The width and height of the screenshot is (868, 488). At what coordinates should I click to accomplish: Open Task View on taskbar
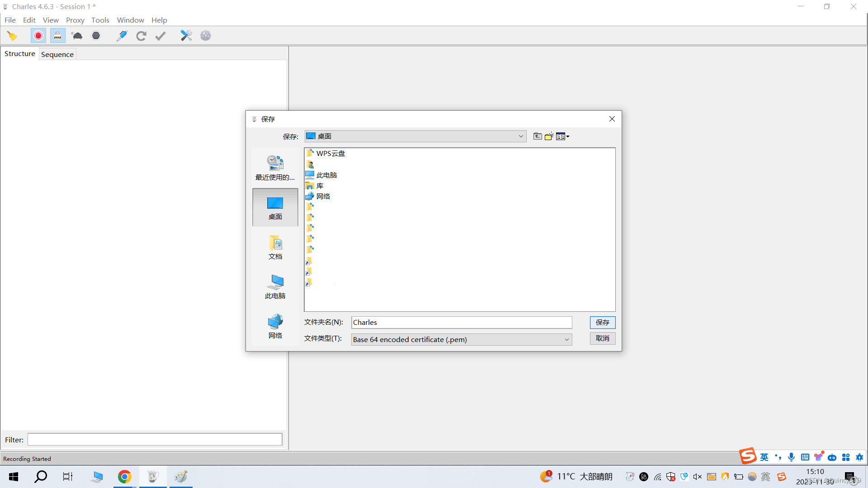pos(68,476)
